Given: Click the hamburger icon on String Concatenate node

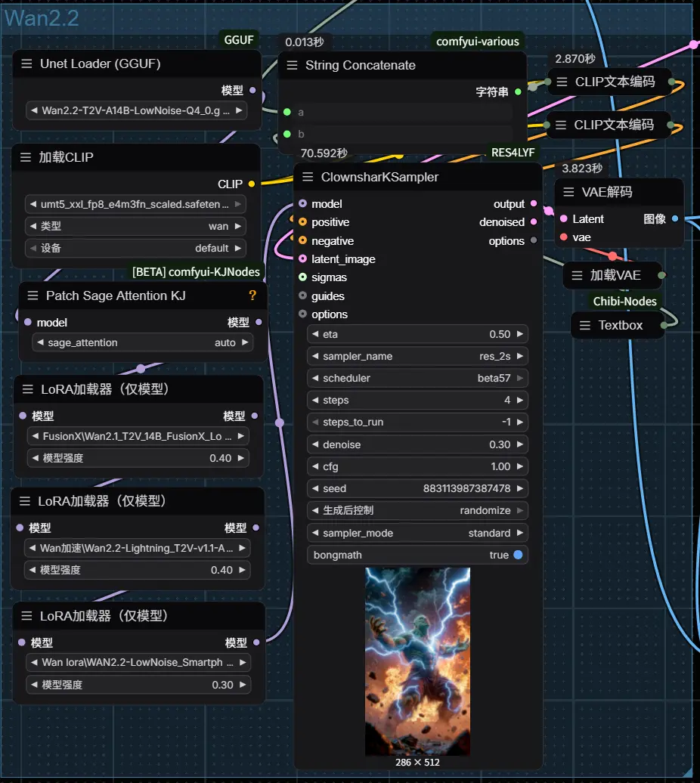Looking at the screenshot, I should [x=293, y=66].
